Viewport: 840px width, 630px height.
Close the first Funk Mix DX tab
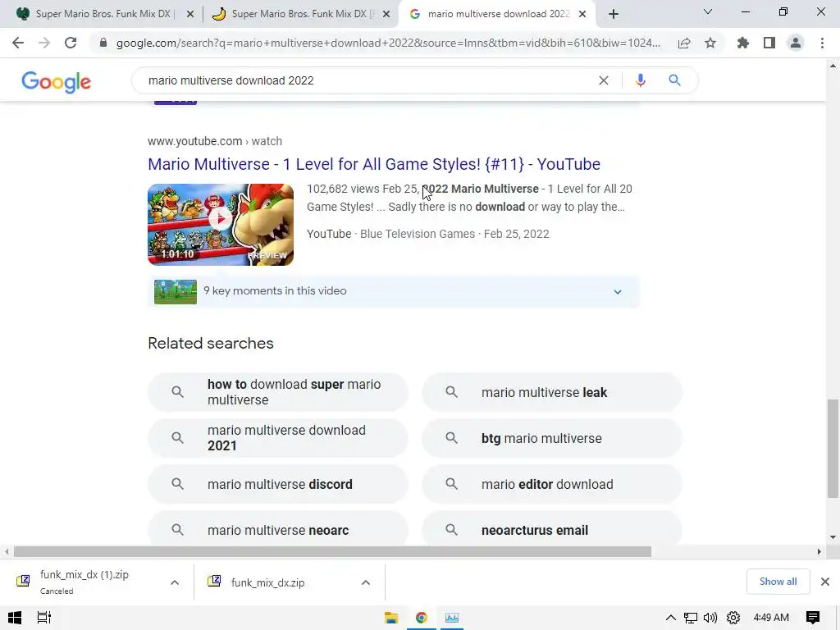[x=190, y=15]
